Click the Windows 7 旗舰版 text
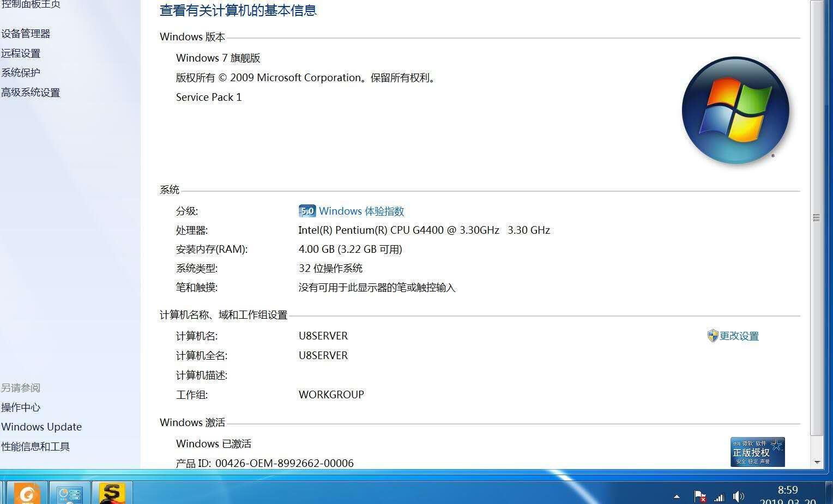 point(218,58)
